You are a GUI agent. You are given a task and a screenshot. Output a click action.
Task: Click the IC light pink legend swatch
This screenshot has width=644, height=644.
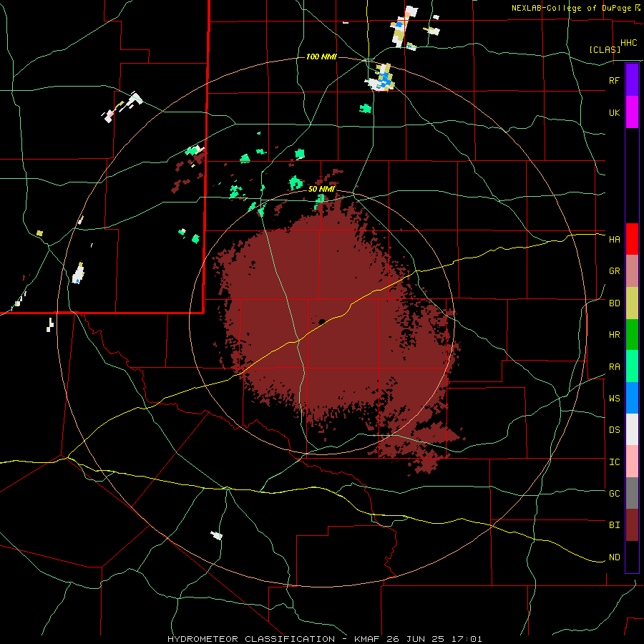632,462
